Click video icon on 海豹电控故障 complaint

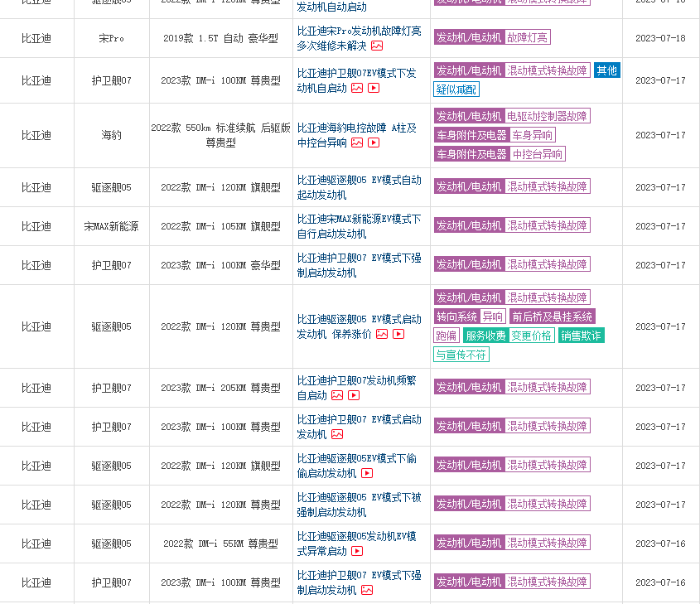point(374,143)
